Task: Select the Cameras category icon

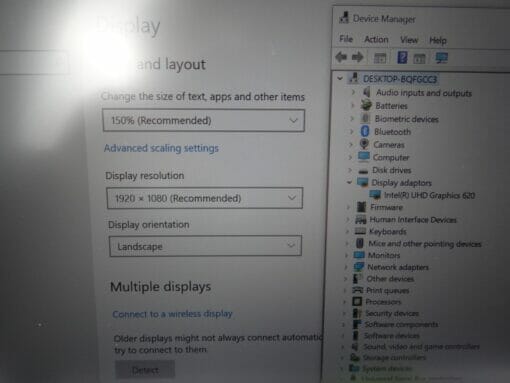Action: (364, 144)
